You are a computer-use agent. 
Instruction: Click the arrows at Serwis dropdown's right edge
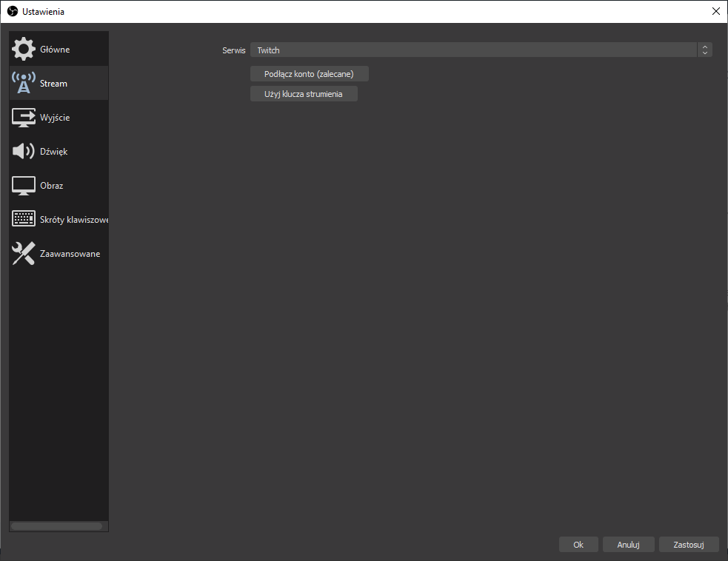[705, 50]
